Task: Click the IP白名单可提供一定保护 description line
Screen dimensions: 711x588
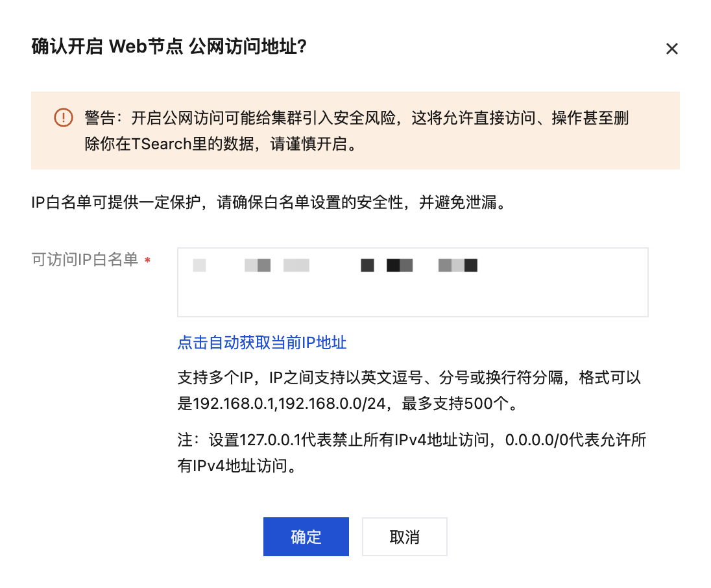Action: click(x=269, y=202)
